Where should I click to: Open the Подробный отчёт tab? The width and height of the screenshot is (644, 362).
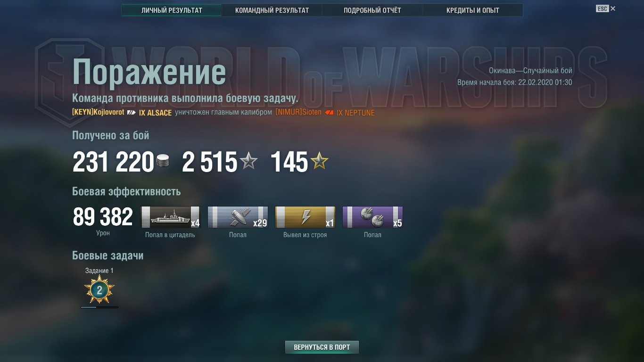coord(372,10)
